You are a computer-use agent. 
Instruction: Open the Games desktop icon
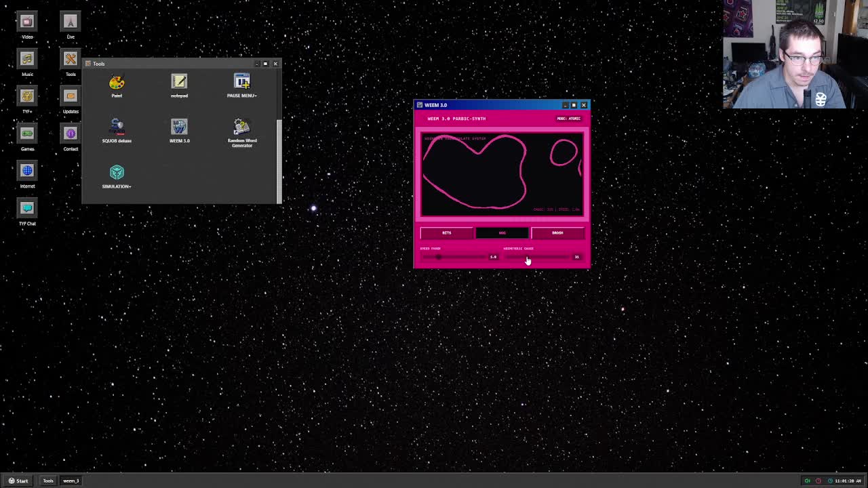coord(27,137)
